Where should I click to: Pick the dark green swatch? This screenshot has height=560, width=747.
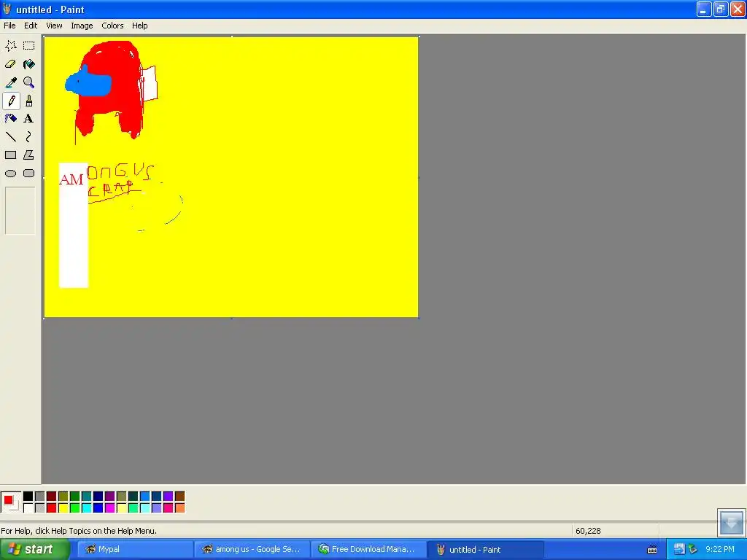click(x=75, y=497)
